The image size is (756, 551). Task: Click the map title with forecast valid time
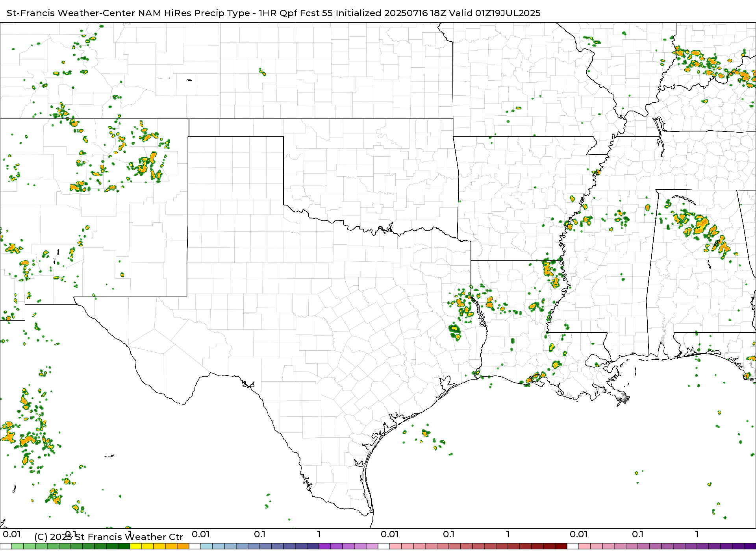[x=274, y=13]
